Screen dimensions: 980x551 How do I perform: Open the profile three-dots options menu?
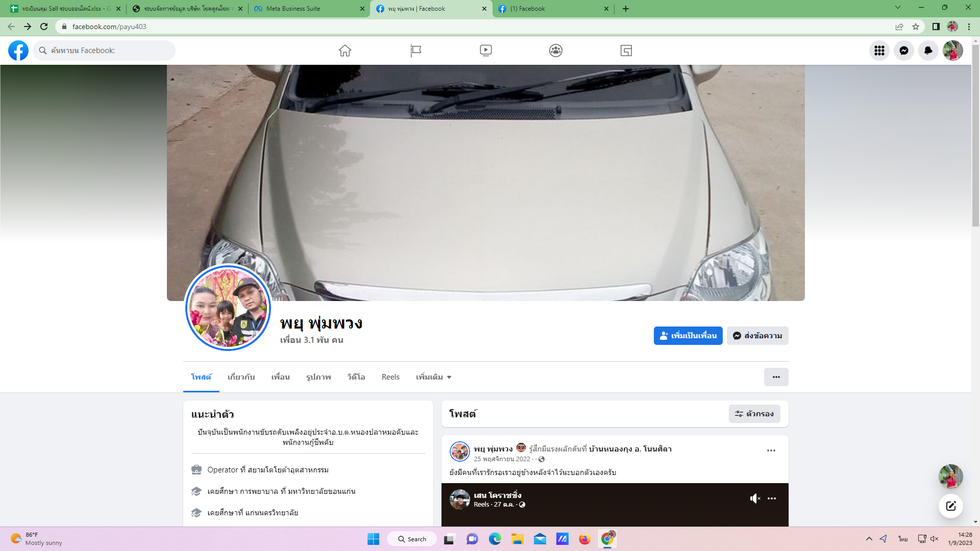(776, 377)
